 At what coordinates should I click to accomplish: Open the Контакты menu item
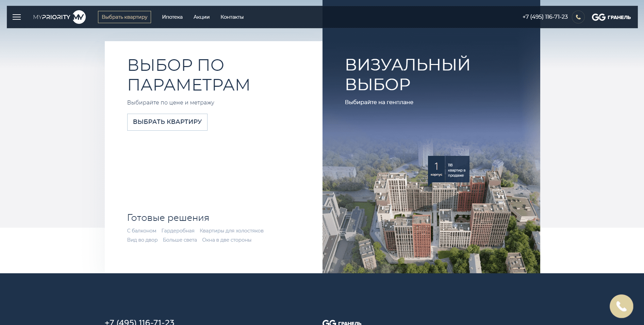[x=232, y=17]
